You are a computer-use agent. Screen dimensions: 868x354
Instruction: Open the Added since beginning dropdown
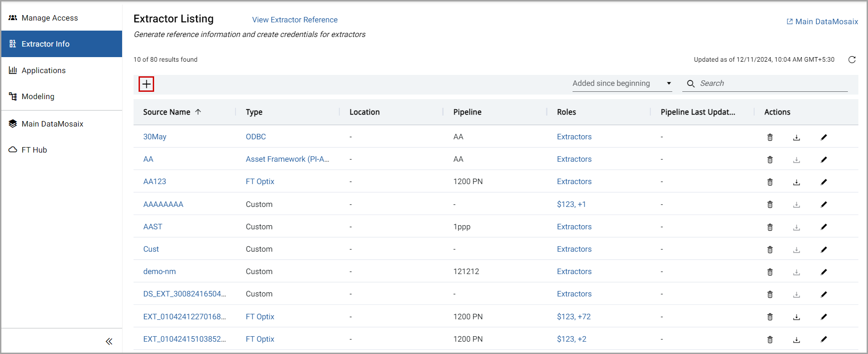point(622,84)
